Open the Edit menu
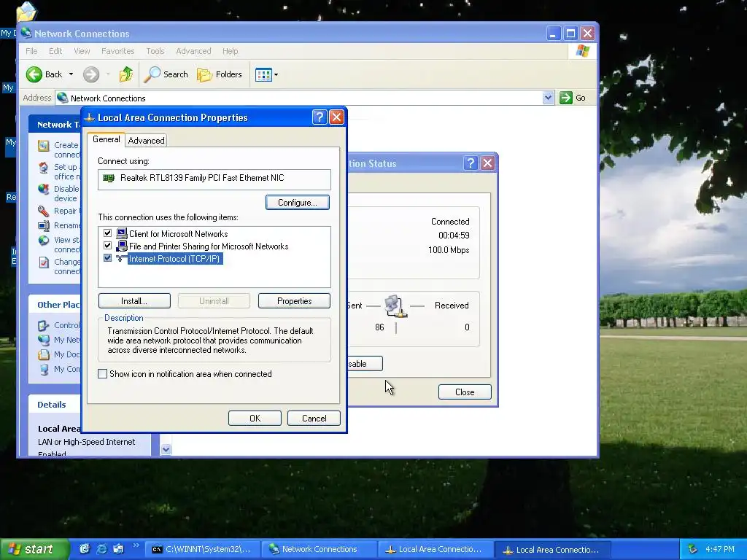The image size is (747, 560). click(55, 51)
